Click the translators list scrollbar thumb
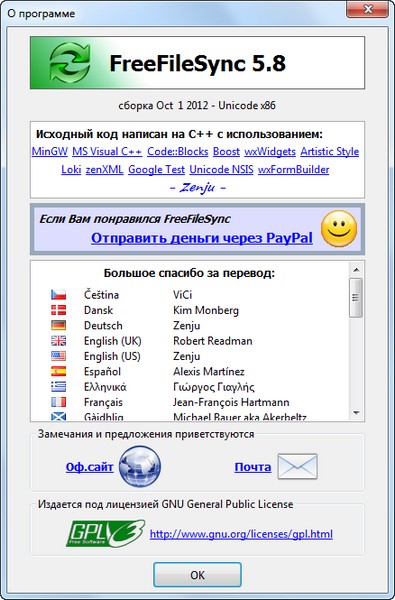 356,298
